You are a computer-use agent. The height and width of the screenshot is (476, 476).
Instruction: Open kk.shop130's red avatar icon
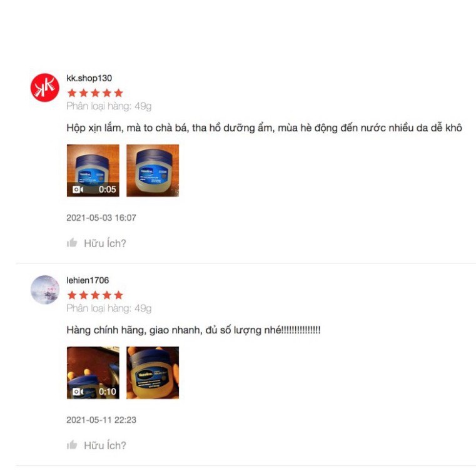click(44, 88)
